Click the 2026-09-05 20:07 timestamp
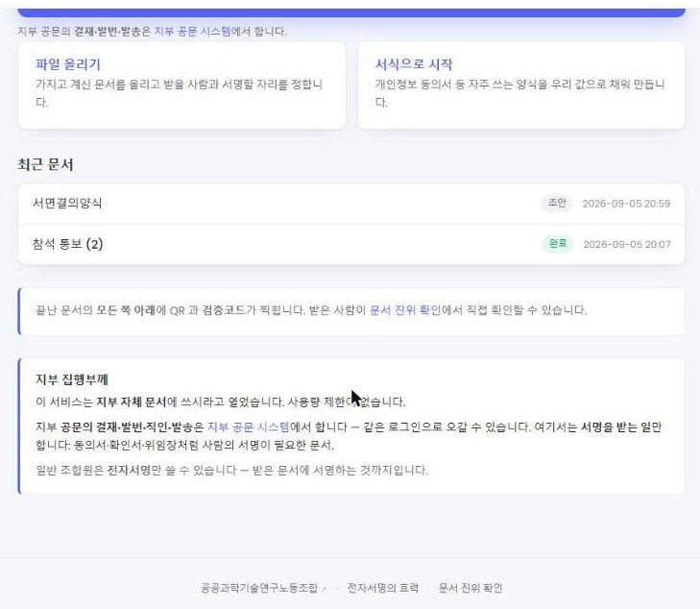This screenshot has height=609, width=700. click(627, 244)
